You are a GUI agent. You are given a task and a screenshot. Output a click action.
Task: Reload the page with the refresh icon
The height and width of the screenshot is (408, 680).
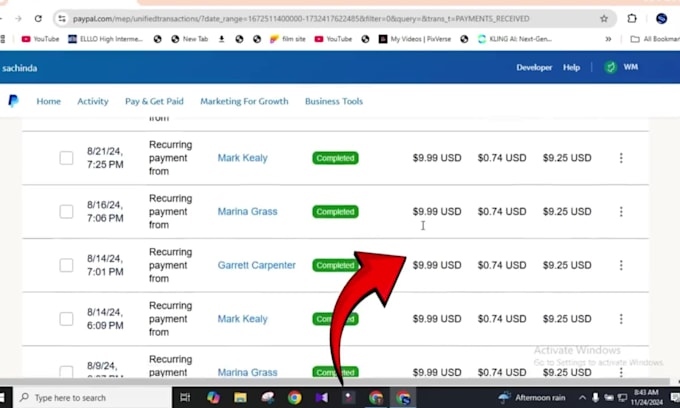click(x=38, y=19)
